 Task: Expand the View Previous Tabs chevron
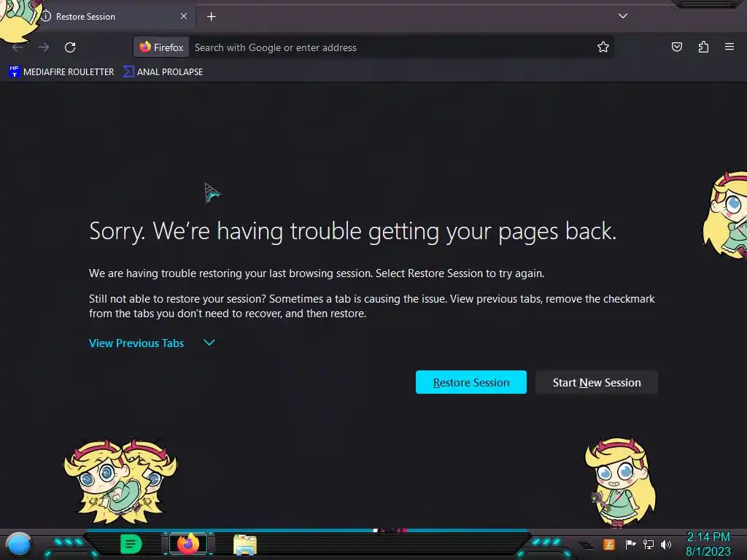pyautogui.click(x=209, y=343)
